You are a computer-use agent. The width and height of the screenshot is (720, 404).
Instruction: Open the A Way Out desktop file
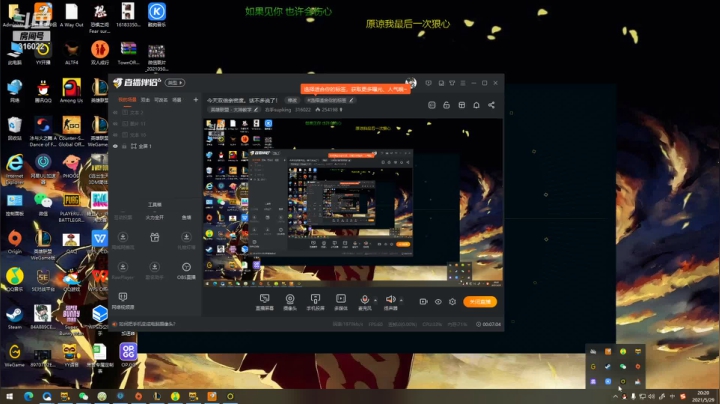click(x=71, y=16)
